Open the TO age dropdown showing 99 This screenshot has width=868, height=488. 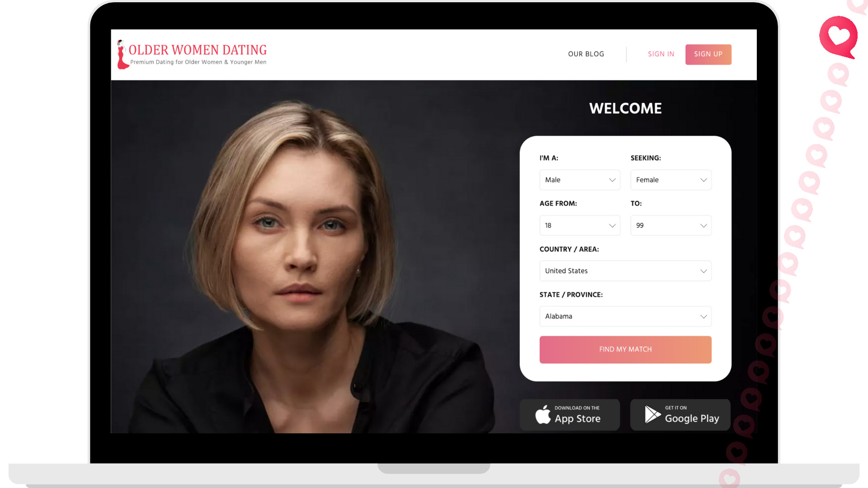tap(671, 225)
